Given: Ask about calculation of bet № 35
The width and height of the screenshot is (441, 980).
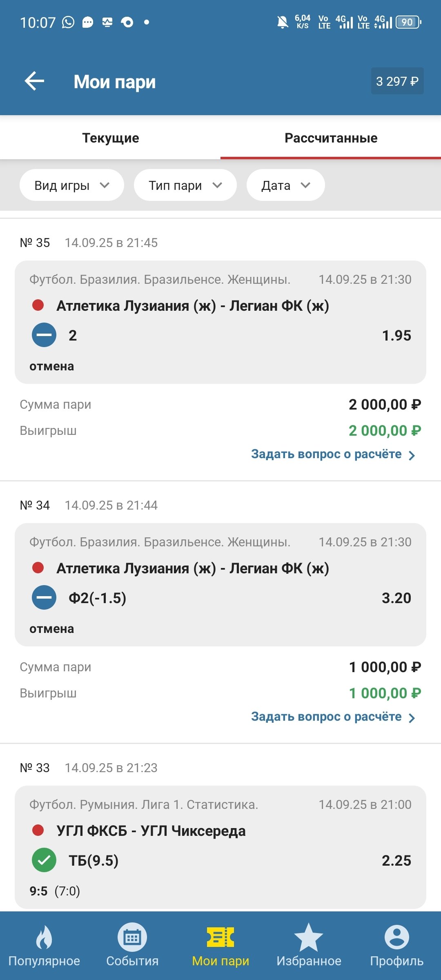Looking at the screenshot, I should [x=333, y=454].
